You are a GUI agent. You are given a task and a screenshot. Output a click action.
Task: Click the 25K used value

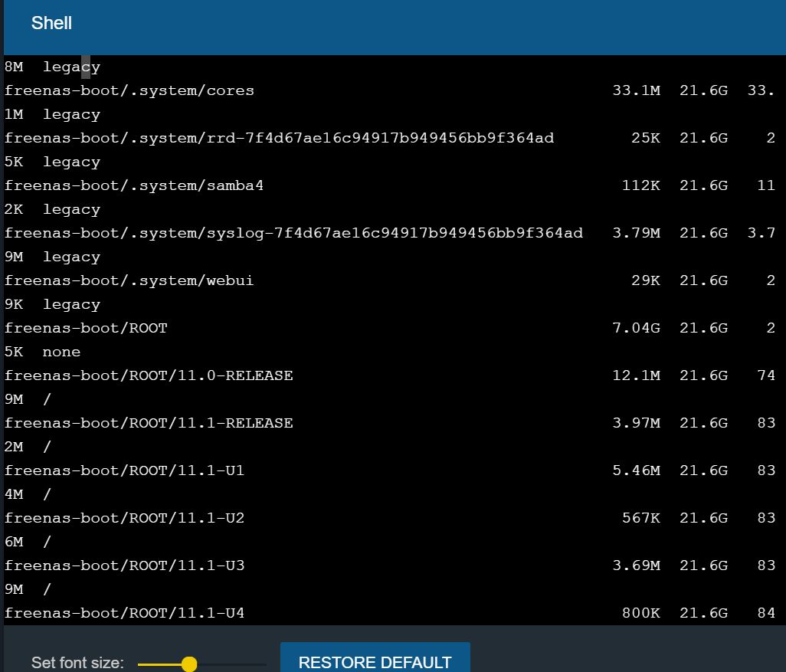646,139
